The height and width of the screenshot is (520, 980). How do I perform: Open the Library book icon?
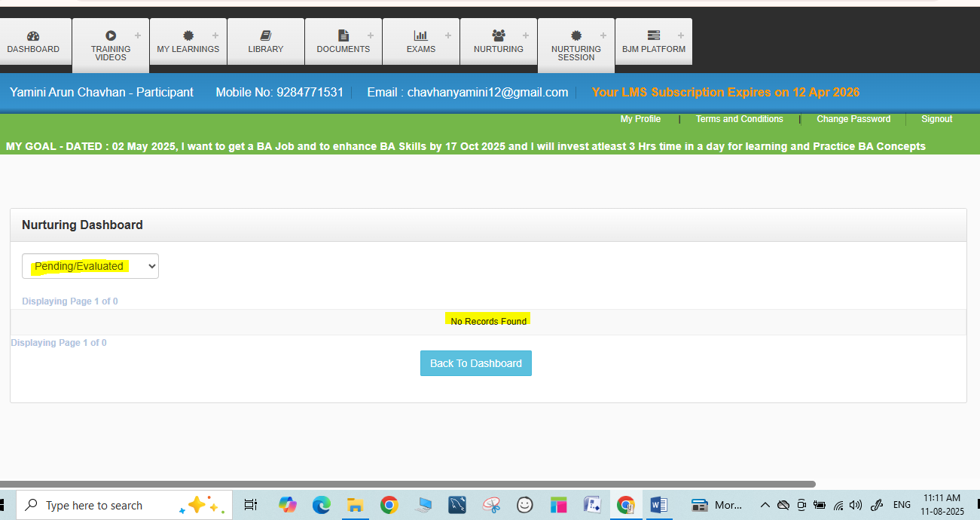(x=265, y=35)
